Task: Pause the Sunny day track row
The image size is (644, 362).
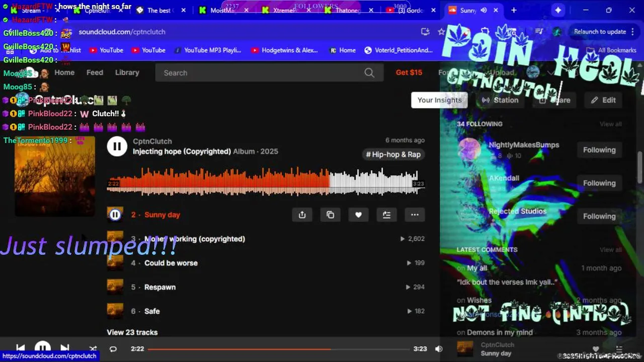Action: 115,215
